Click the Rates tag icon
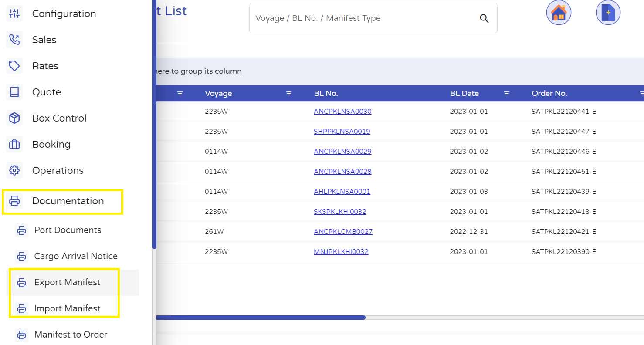 tap(14, 66)
